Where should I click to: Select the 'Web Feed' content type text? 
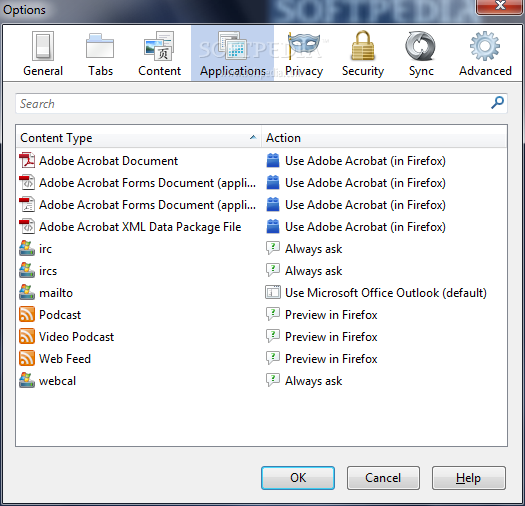pos(65,359)
